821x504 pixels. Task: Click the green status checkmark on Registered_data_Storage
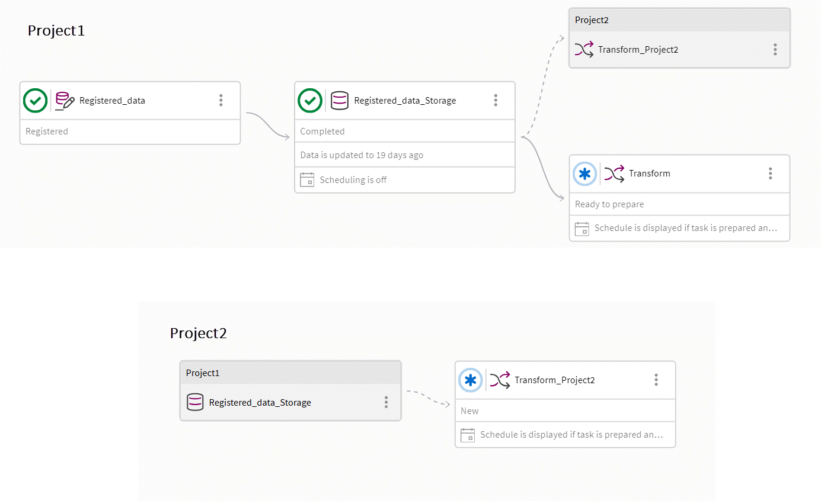[310, 101]
